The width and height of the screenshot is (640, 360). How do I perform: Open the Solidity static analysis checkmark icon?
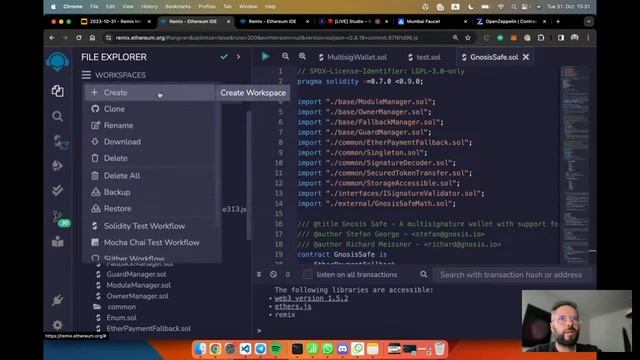(58, 190)
